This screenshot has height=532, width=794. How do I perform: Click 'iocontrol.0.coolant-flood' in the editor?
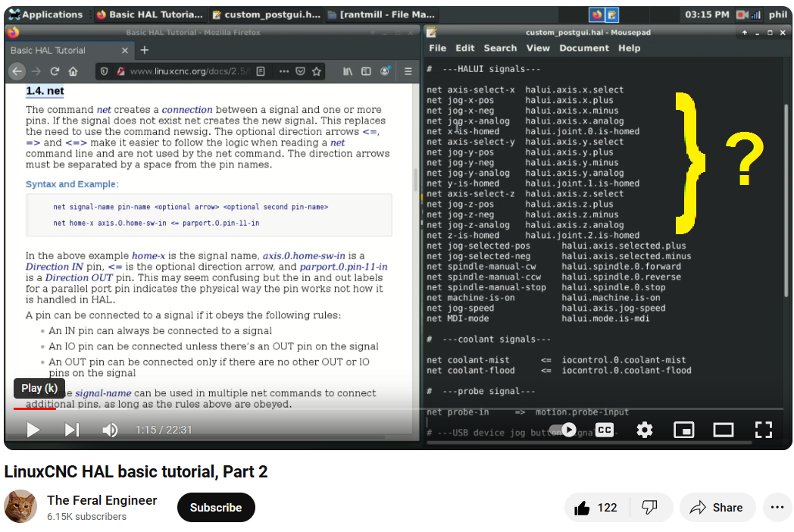[x=627, y=371]
